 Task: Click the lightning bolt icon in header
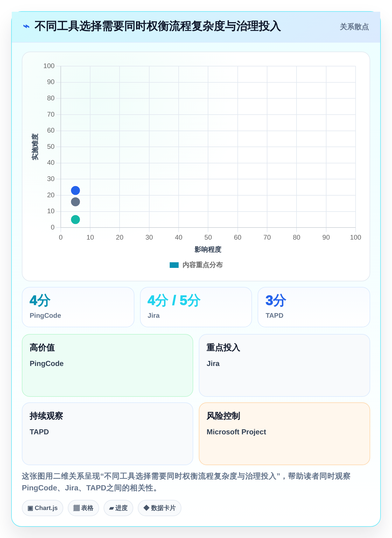26,27
